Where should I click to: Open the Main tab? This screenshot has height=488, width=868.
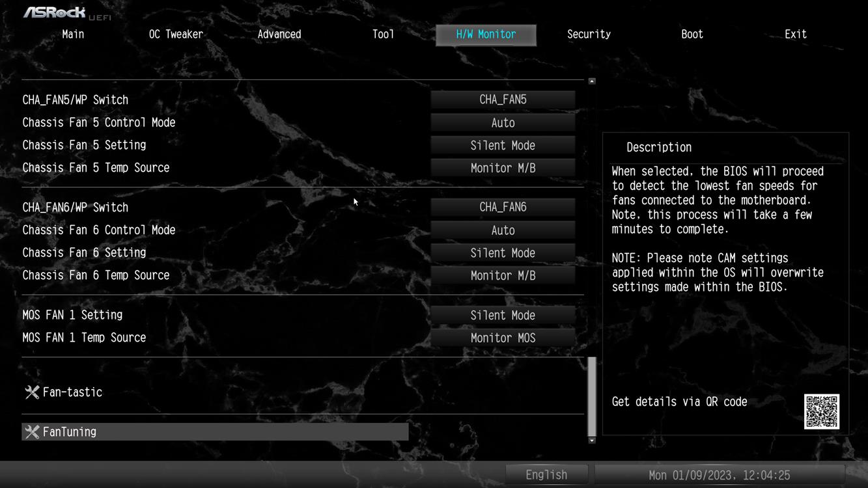point(73,34)
